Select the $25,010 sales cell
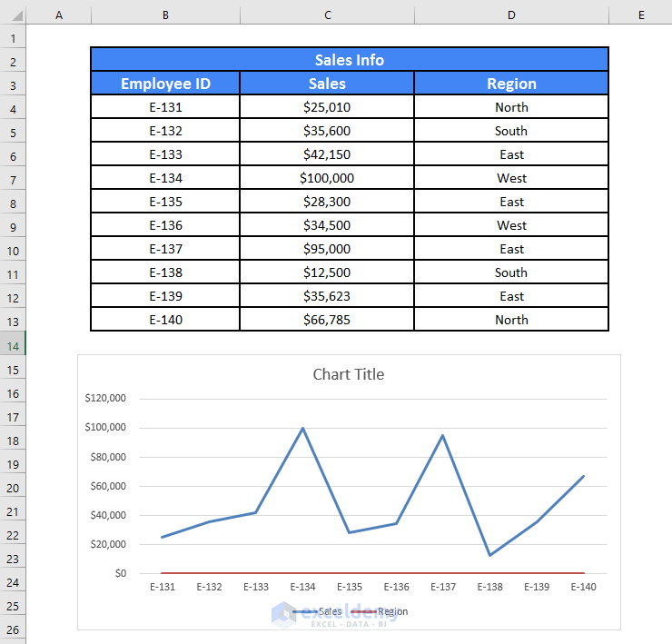This screenshot has width=672, height=644. [x=327, y=107]
